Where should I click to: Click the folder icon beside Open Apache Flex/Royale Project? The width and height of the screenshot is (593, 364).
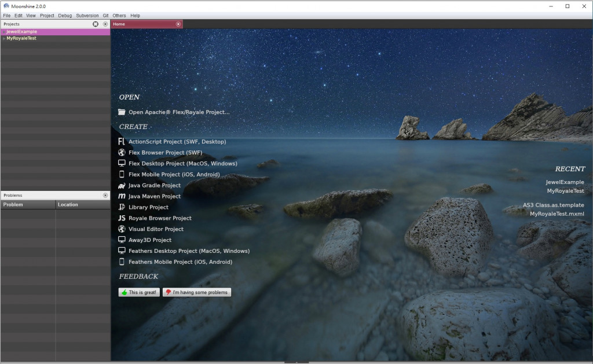[x=122, y=112]
